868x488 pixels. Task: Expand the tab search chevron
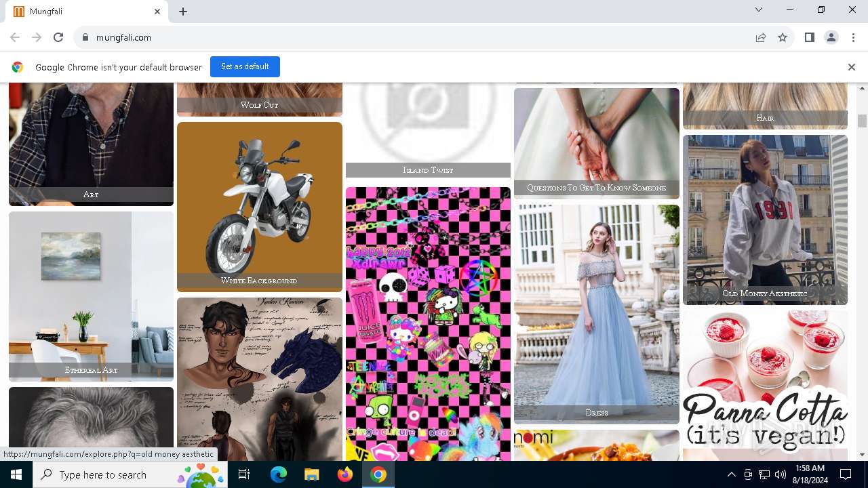click(759, 9)
